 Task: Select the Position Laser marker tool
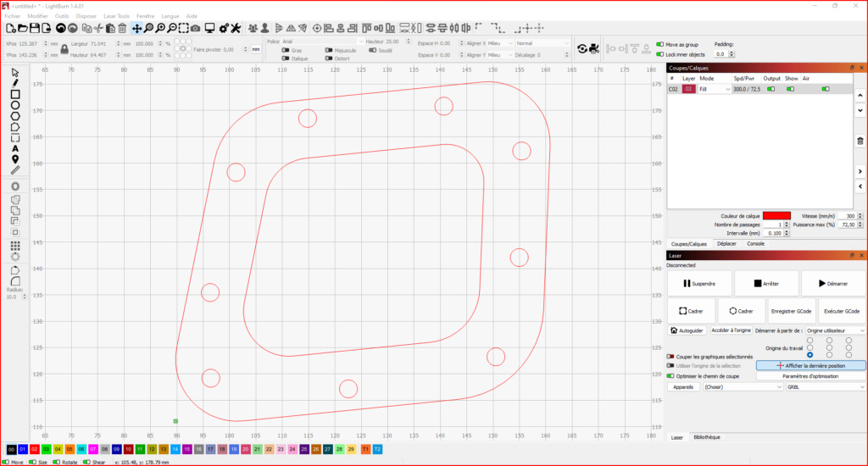tap(15, 159)
